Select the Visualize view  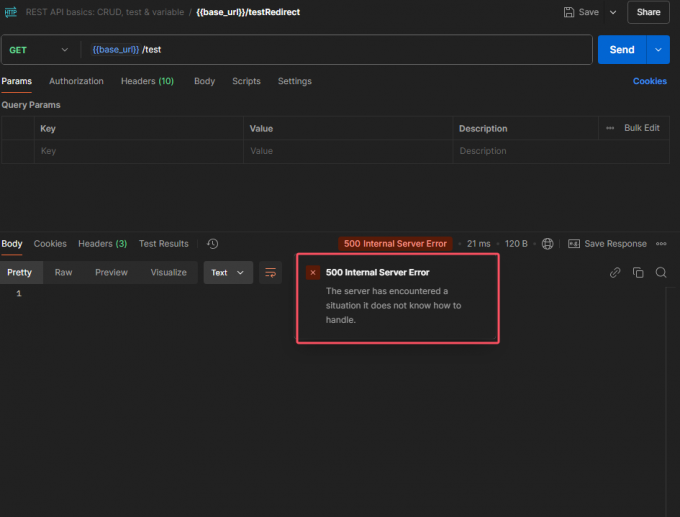tap(169, 272)
